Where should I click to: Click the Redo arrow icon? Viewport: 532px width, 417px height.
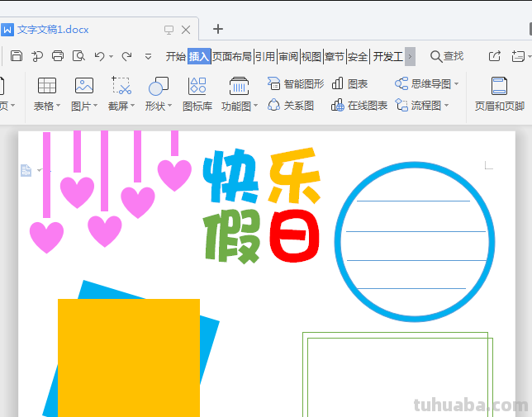[127, 56]
